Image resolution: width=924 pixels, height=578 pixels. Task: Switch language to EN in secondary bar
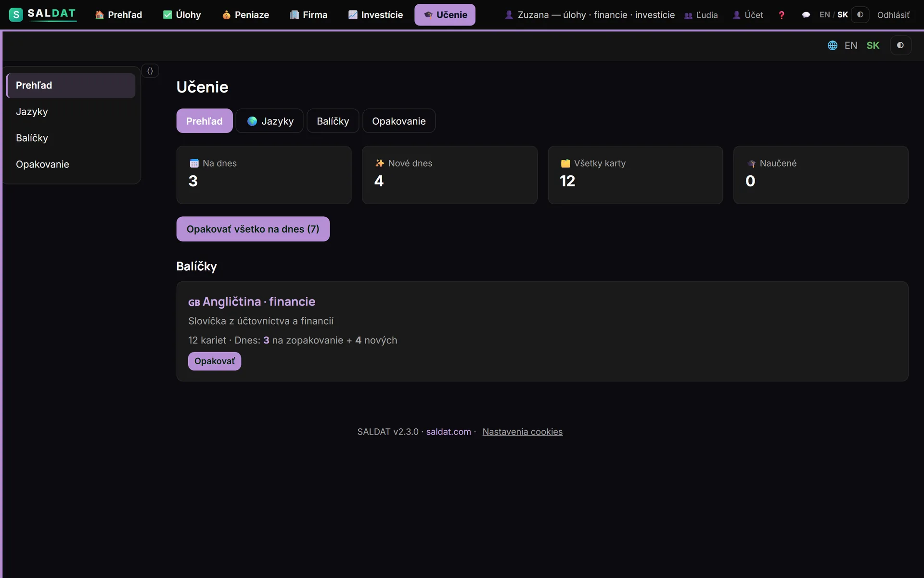pyautogui.click(x=851, y=45)
